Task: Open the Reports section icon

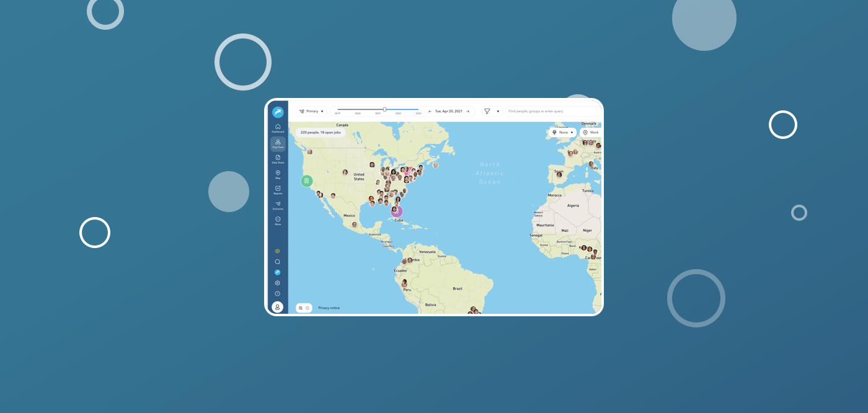Action: [x=277, y=190]
